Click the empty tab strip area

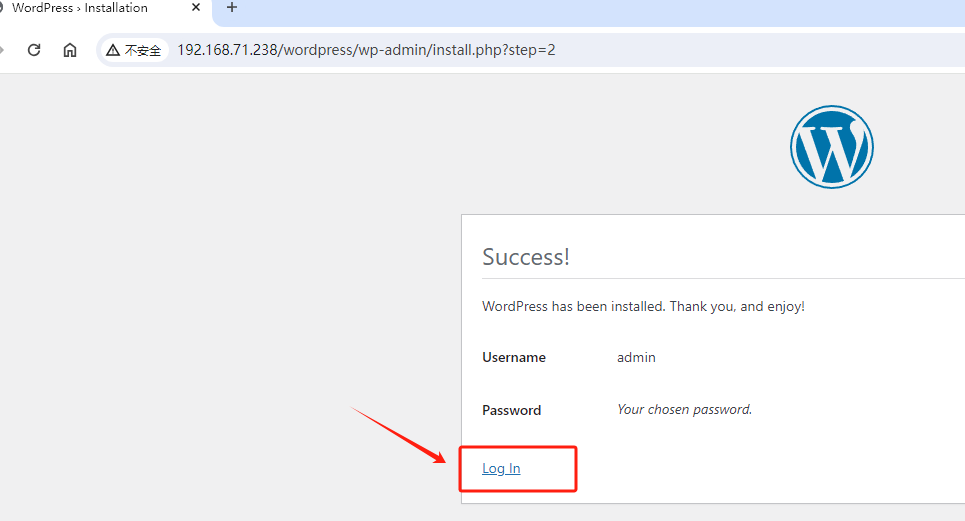(x=600, y=12)
